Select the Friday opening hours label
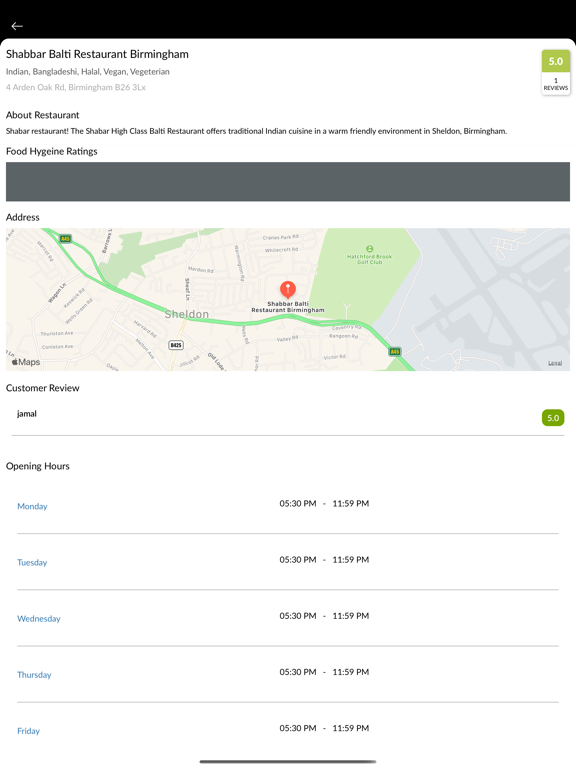Viewport: 576px width, 768px height. pyautogui.click(x=28, y=731)
